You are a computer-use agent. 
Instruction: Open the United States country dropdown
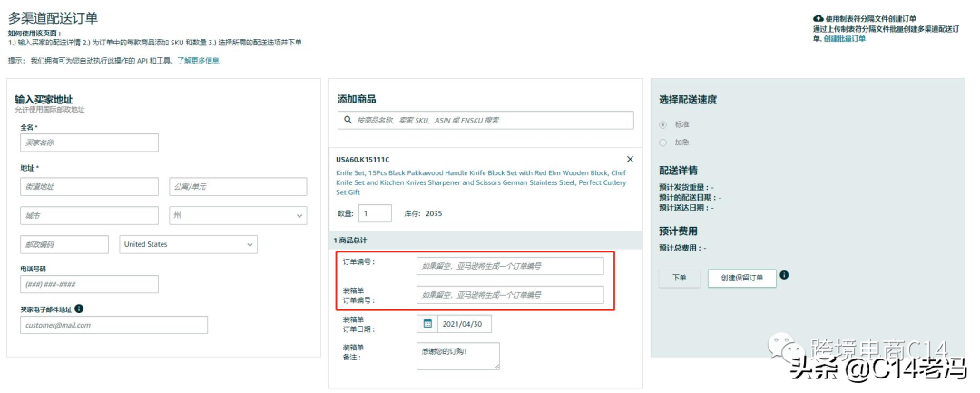[x=189, y=244]
